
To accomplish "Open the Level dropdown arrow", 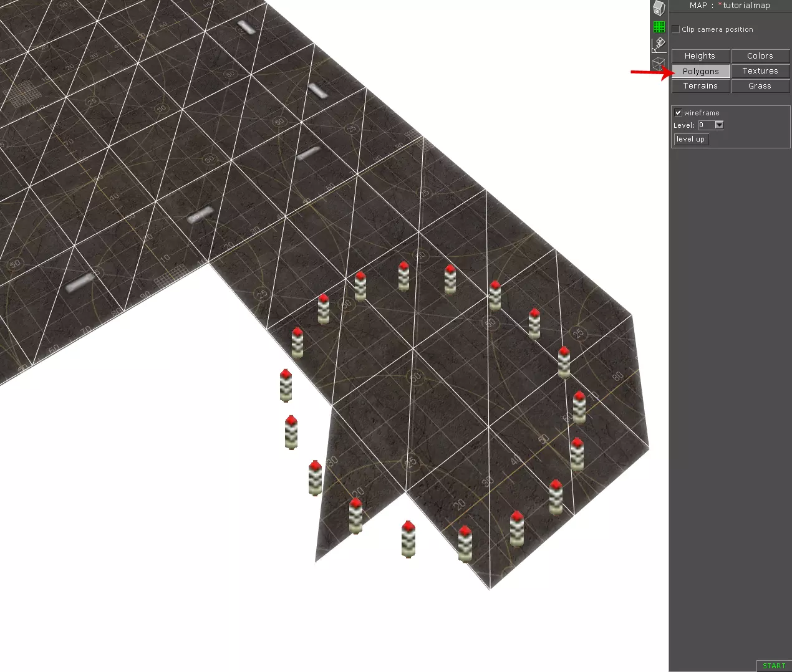I will point(719,125).
